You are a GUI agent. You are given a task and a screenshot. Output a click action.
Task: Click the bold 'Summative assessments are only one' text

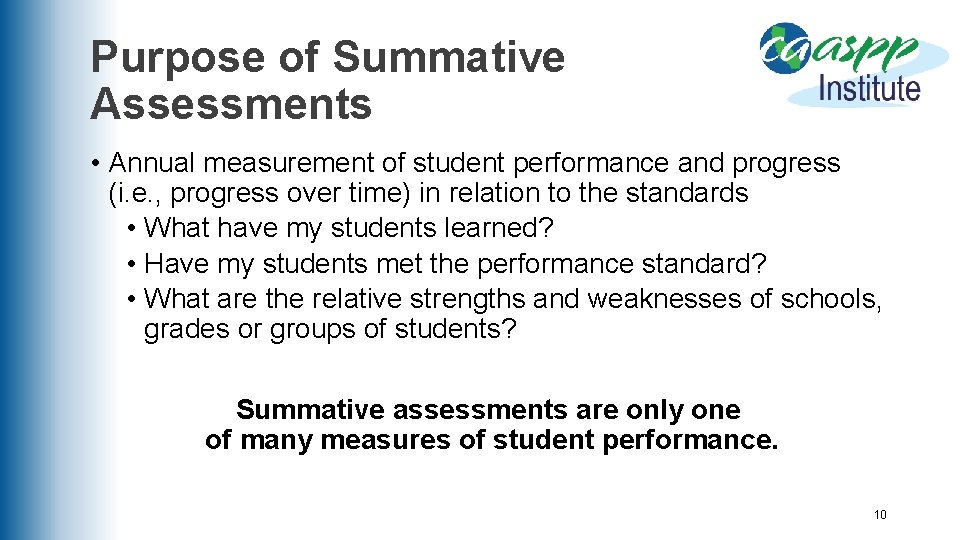point(488,410)
